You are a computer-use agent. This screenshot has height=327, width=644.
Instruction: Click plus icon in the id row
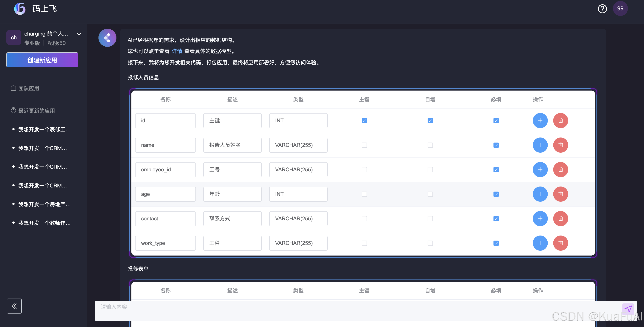[x=540, y=121]
